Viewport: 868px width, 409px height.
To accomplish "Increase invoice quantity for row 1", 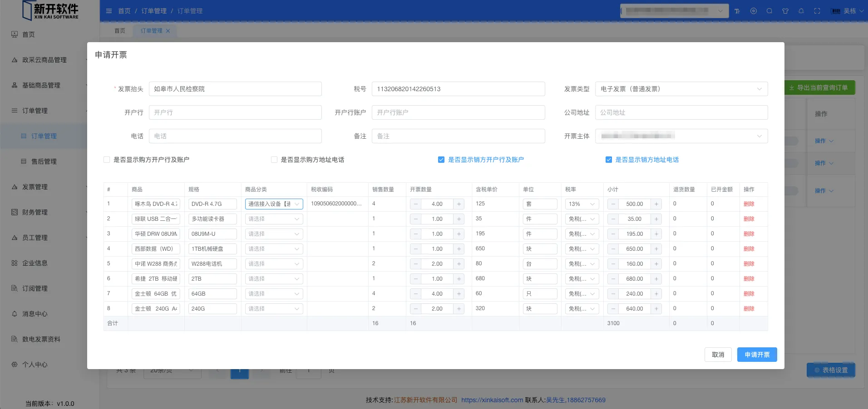I will [459, 204].
